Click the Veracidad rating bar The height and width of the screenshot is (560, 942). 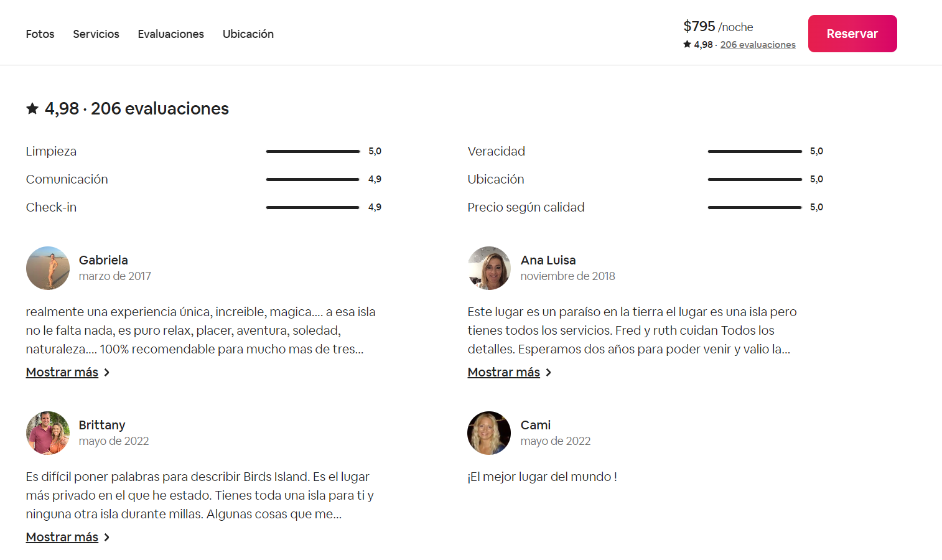coord(754,151)
